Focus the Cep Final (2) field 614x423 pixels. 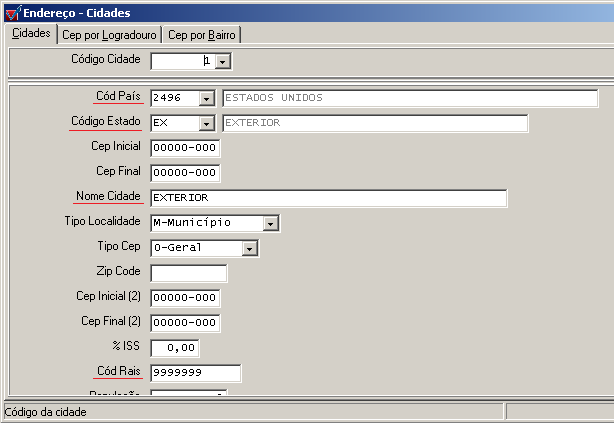185,323
